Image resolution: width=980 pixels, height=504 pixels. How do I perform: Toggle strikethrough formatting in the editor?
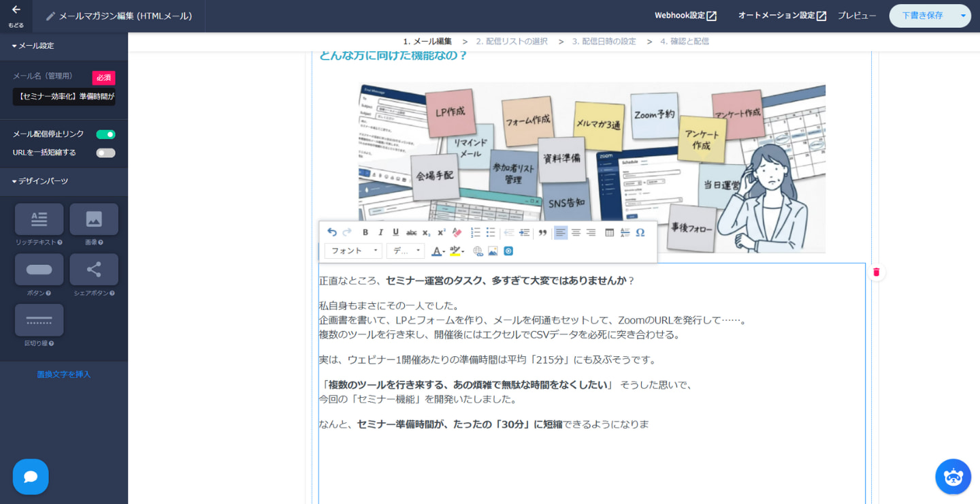[411, 232]
